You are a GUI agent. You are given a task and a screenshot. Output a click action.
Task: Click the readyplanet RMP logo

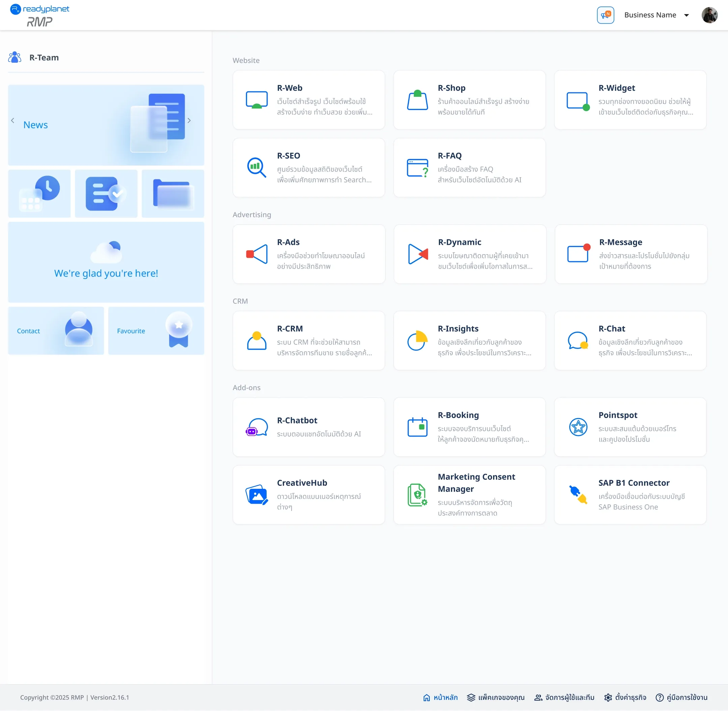tap(39, 15)
